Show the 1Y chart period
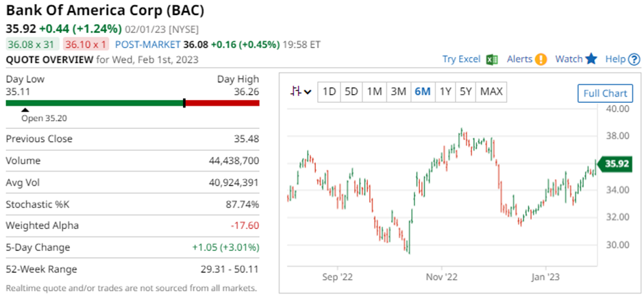Image resolution: width=644 pixels, height=297 pixels. (445, 91)
